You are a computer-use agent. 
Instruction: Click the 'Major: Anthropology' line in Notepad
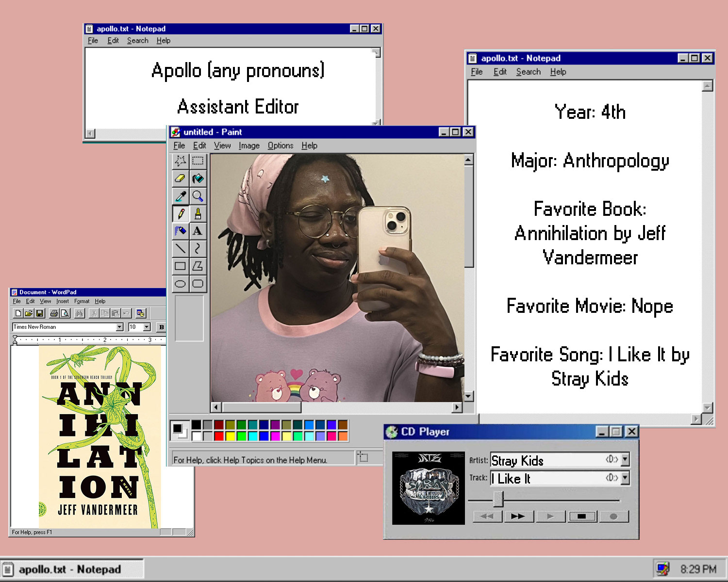(x=590, y=161)
